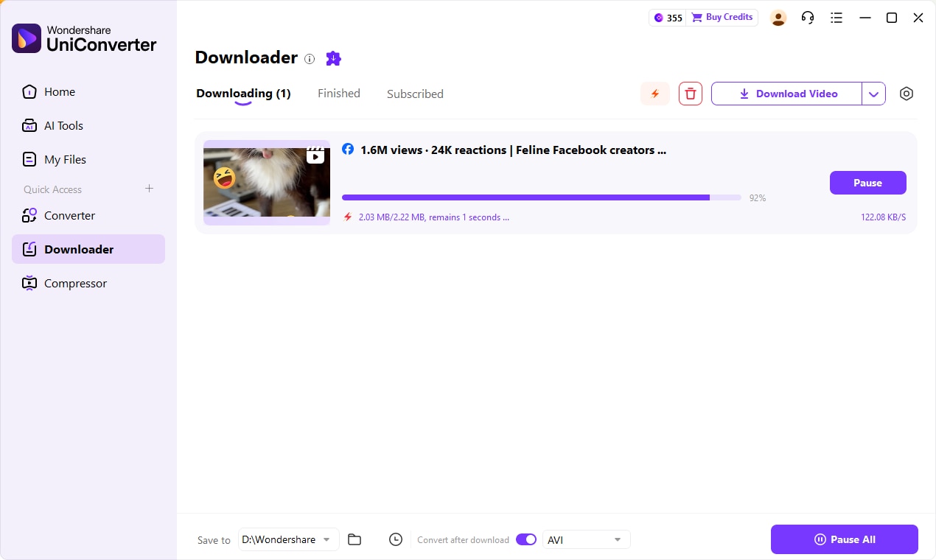This screenshot has width=936, height=560.
Task: Open the AVI format dropdown
Action: coord(586,539)
